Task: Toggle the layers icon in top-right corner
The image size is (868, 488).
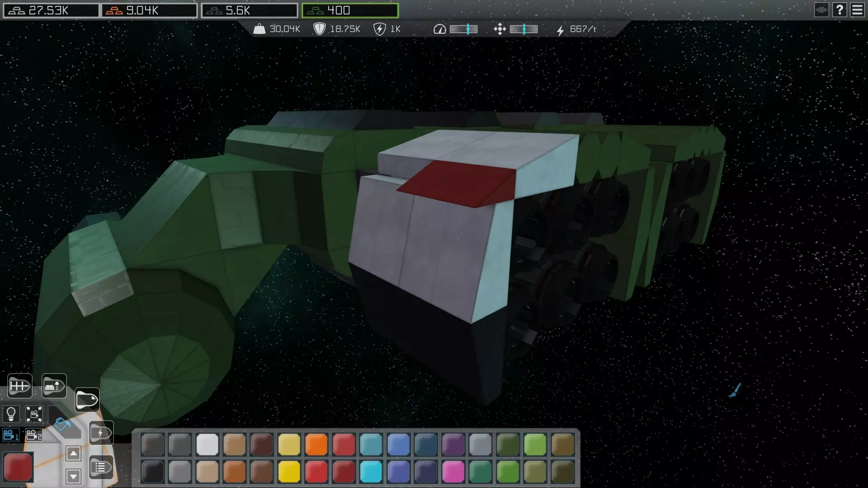Action: click(x=821, y=10)
